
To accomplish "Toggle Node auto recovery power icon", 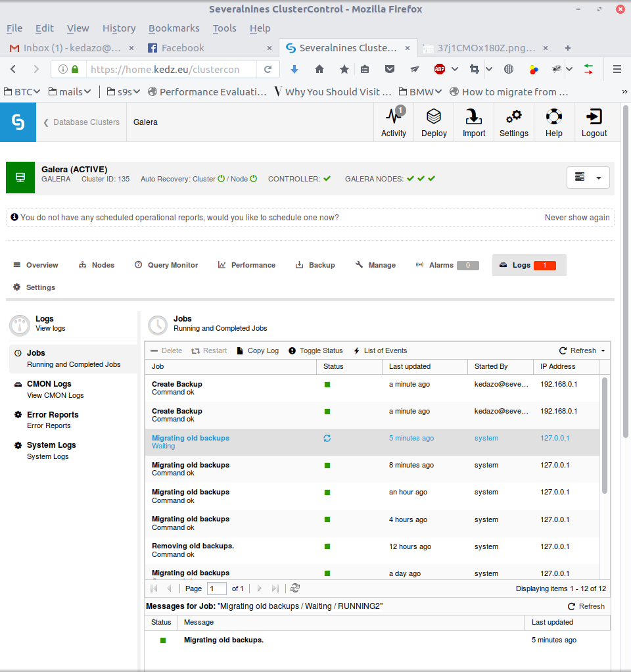I will pos(253,179).
